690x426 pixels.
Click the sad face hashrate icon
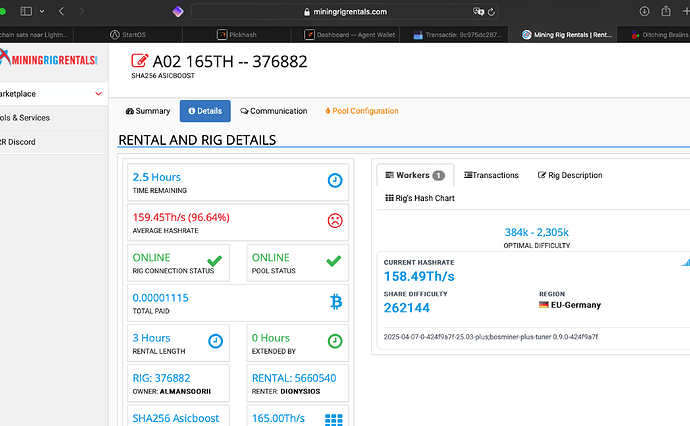[x=335, y=220]
